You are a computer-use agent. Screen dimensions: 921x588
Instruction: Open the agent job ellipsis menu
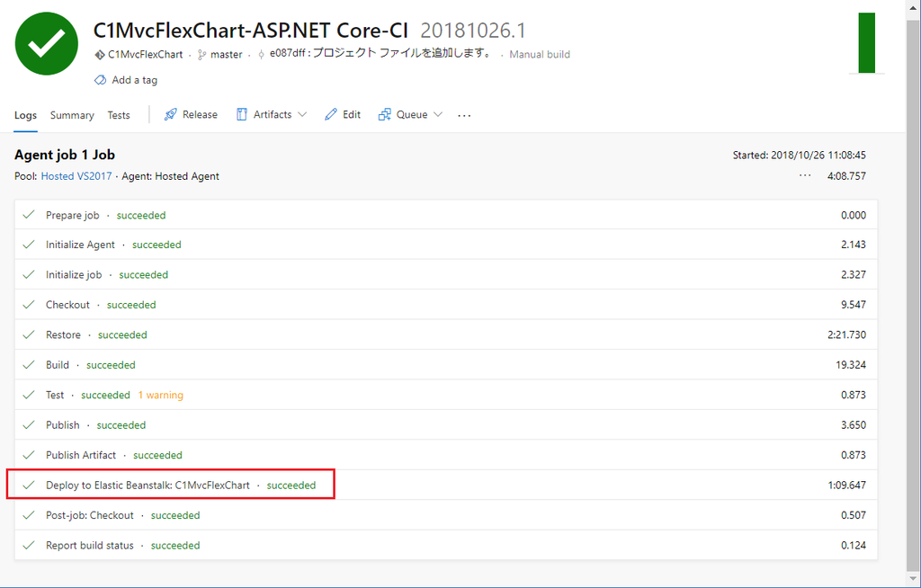805,175
